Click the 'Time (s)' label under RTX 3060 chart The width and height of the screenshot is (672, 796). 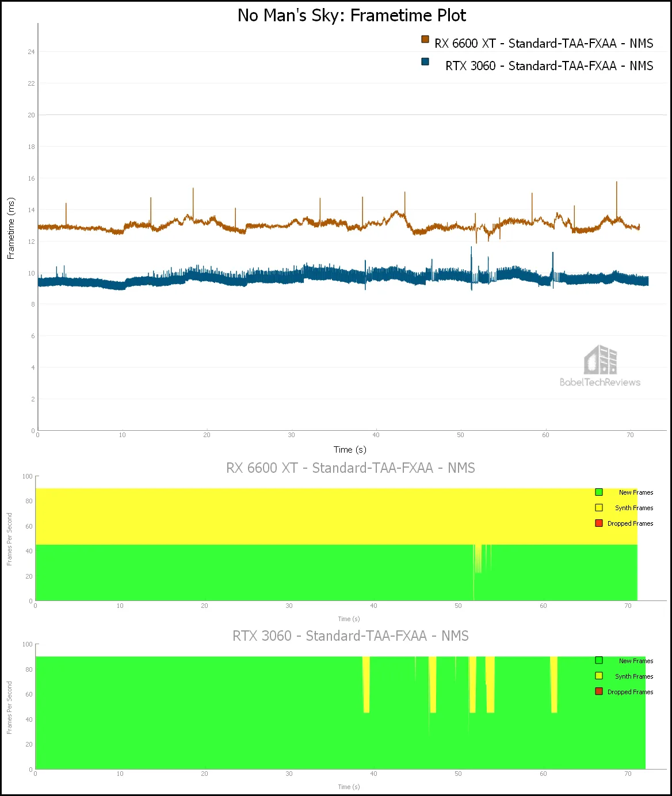point(349,787)
